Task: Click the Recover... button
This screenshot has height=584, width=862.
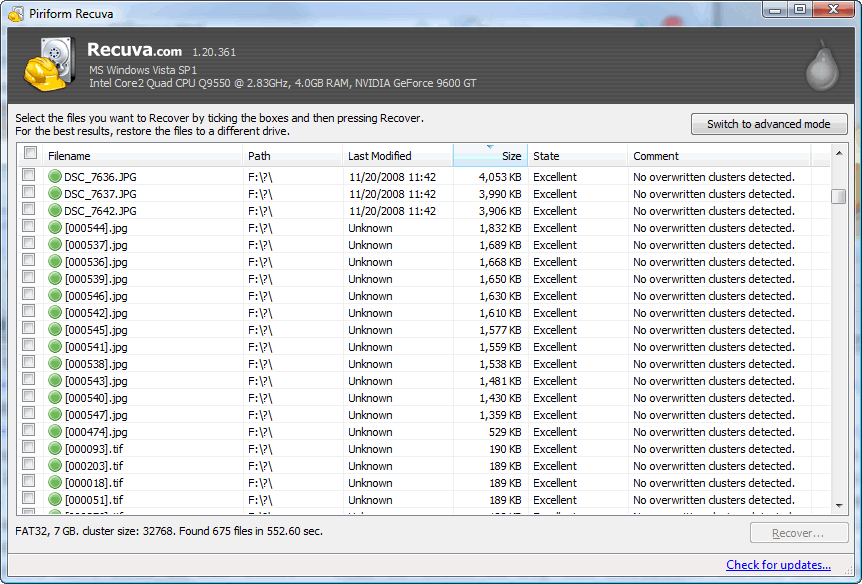Action: [x=799, y=533]
